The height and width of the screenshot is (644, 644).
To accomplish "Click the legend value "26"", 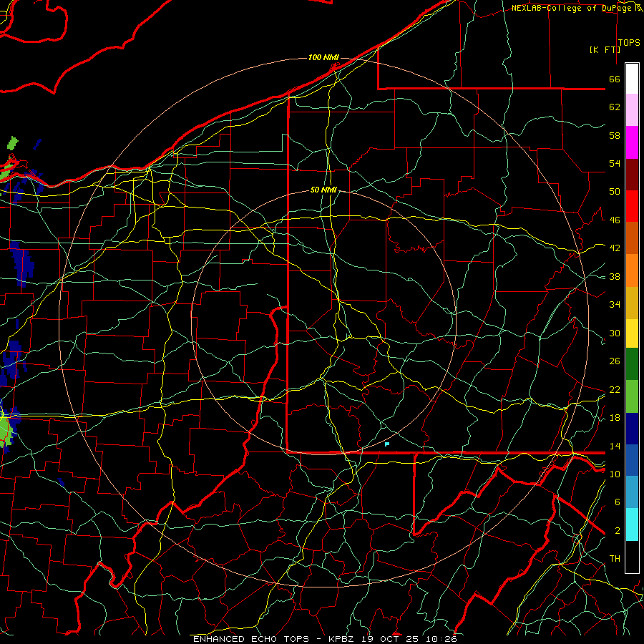I will [x=615, y=361].
